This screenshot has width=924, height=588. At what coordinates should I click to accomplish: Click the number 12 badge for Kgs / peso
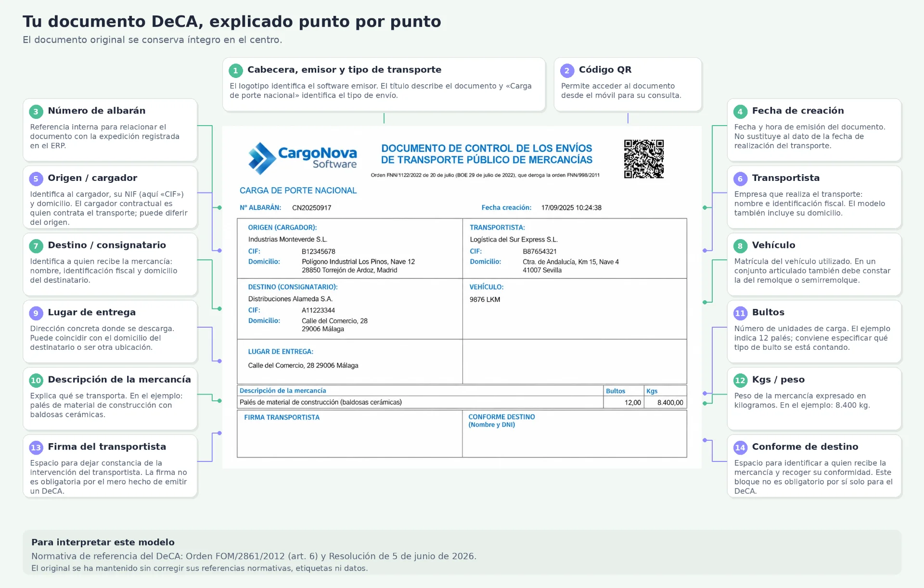[740, 381]
